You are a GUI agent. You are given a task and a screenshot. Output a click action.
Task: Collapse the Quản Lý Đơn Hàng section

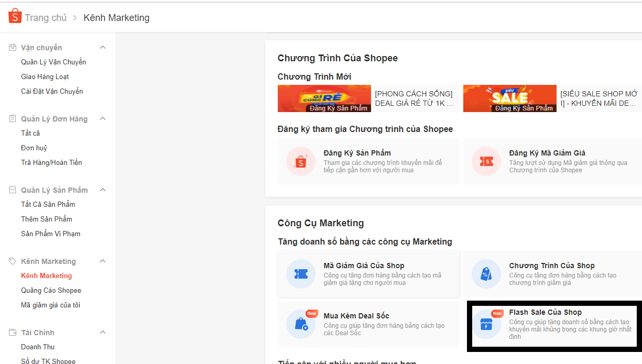[103, 119]
